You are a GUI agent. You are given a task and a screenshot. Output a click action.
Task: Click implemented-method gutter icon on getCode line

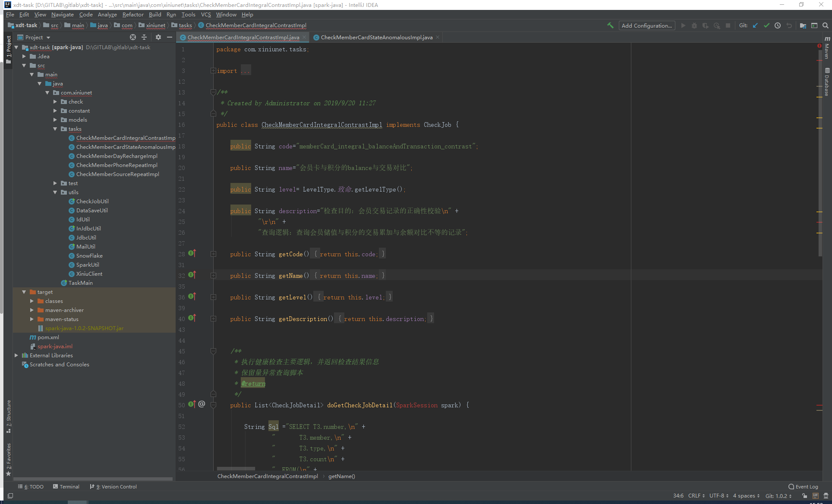tap(192, 253)
